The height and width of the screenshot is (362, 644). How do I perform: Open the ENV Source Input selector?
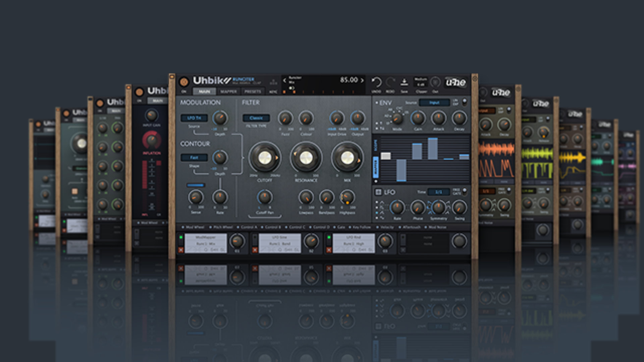[434, 103]
